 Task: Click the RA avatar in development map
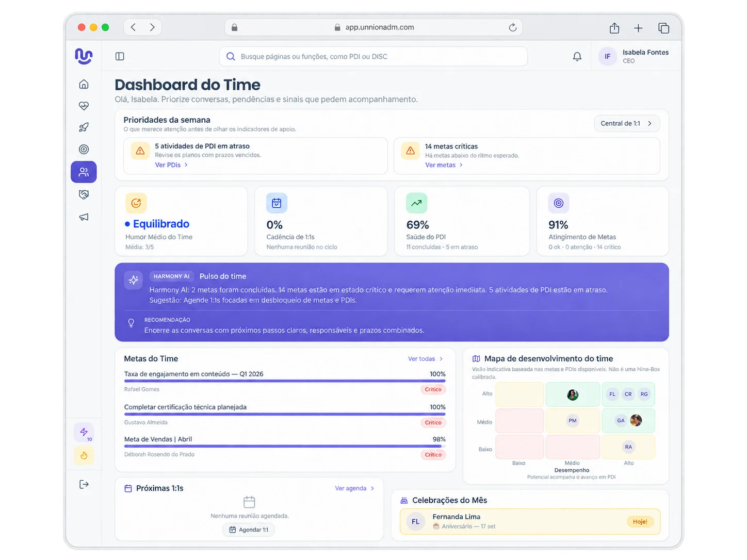628,447
